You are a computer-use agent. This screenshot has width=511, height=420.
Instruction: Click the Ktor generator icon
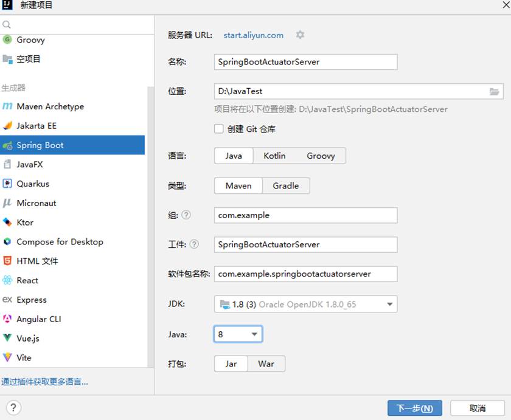[x=7, y=222]
